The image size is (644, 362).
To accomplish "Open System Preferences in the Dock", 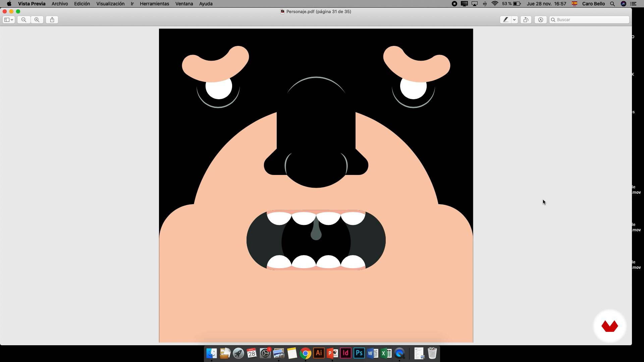I will (x=265, y=353).
